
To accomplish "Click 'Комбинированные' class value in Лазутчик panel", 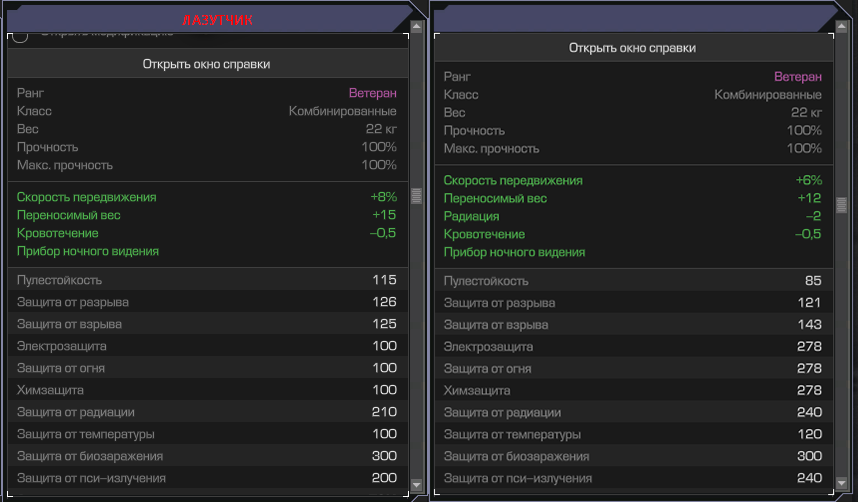I will point(343,111).
